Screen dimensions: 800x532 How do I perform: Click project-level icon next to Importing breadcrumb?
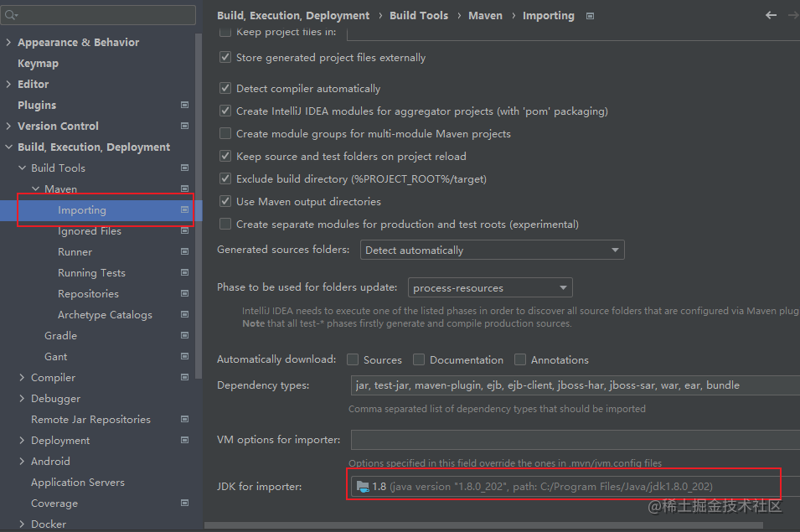tap(590, 16)
